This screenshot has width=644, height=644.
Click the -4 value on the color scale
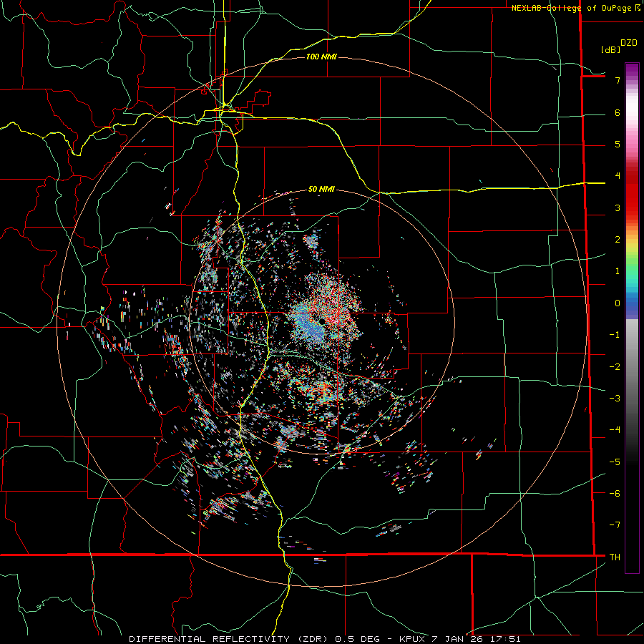point(615,430)
